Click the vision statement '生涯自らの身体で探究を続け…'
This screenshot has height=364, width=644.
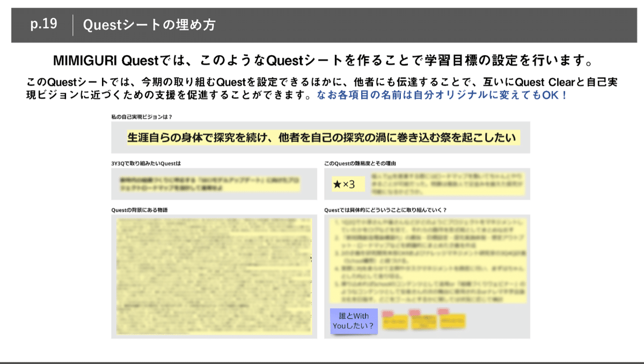324,137
